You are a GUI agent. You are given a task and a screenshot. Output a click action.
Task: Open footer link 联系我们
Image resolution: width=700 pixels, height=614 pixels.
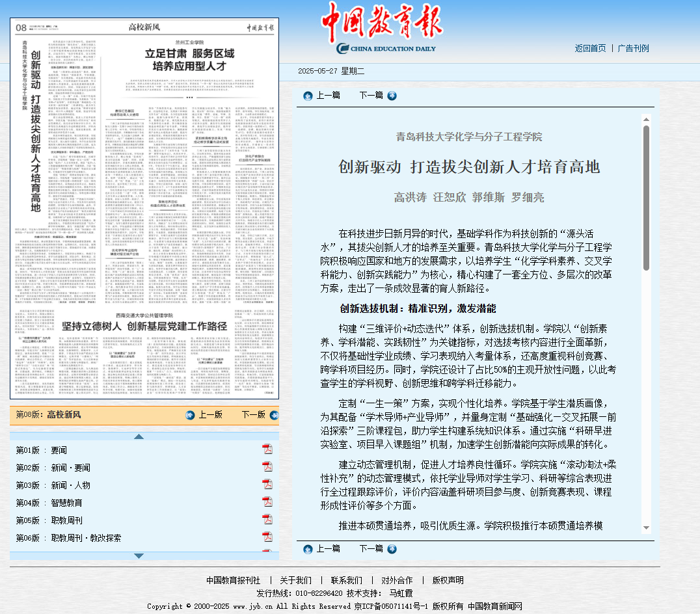click(x=347, y=580)
